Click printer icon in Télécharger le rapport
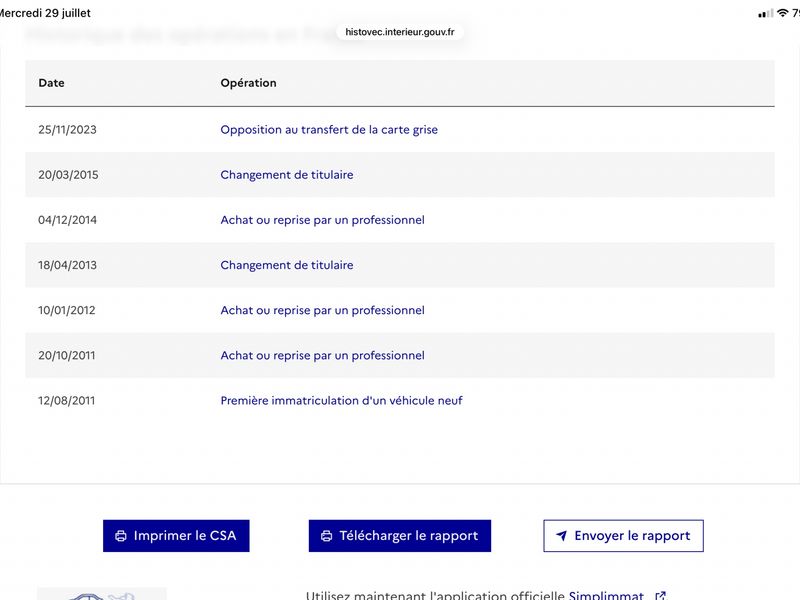The height and width of the screenshot is (600, 800). 327,536
